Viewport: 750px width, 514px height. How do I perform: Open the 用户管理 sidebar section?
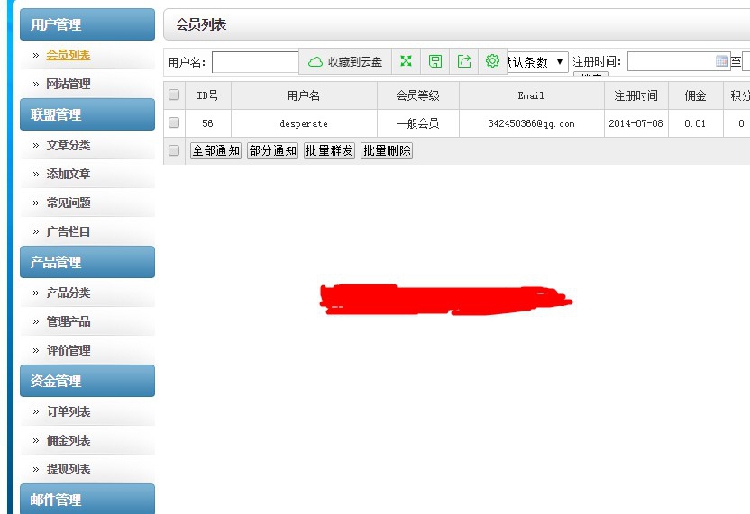tap(88, 24)
